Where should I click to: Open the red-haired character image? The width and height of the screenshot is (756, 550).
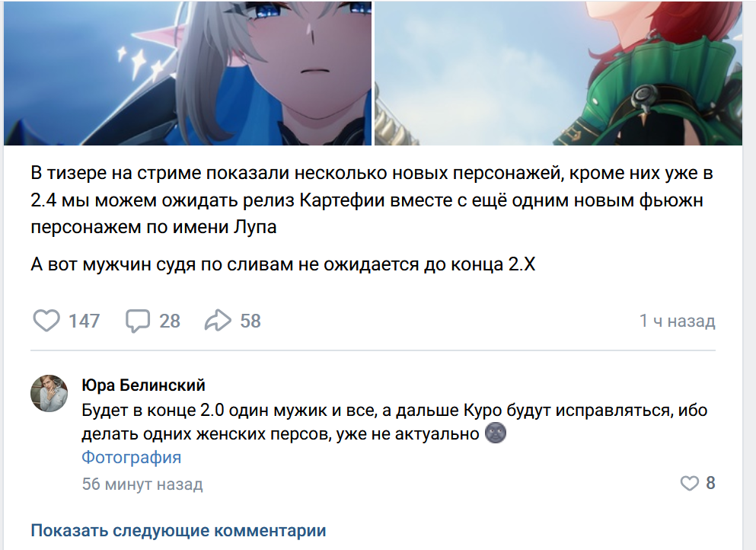point(558,72)
